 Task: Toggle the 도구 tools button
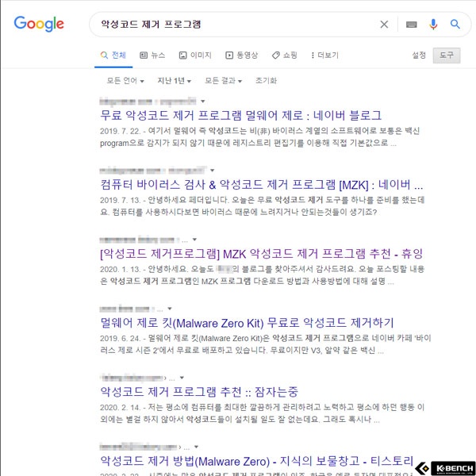[447, 56]
